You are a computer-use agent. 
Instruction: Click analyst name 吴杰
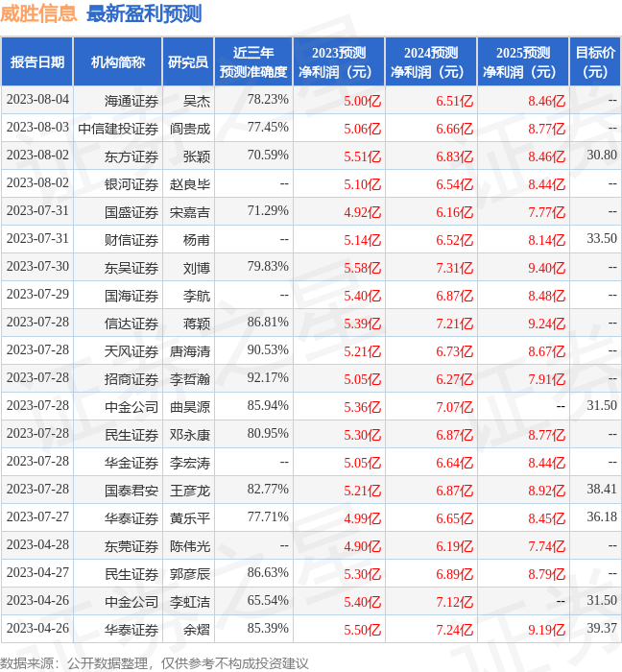click(197, 101)
